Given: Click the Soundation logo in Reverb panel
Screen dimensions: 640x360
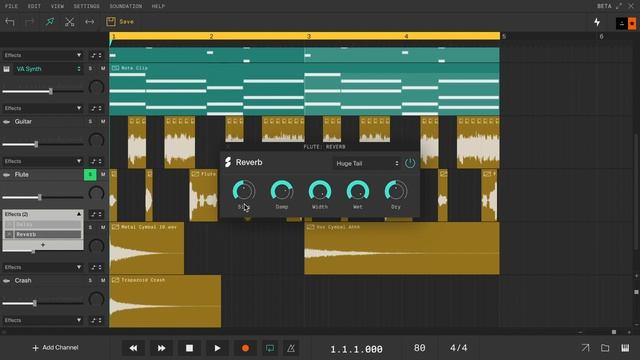Looking at the screenshot, I should [x=228, y=162].
